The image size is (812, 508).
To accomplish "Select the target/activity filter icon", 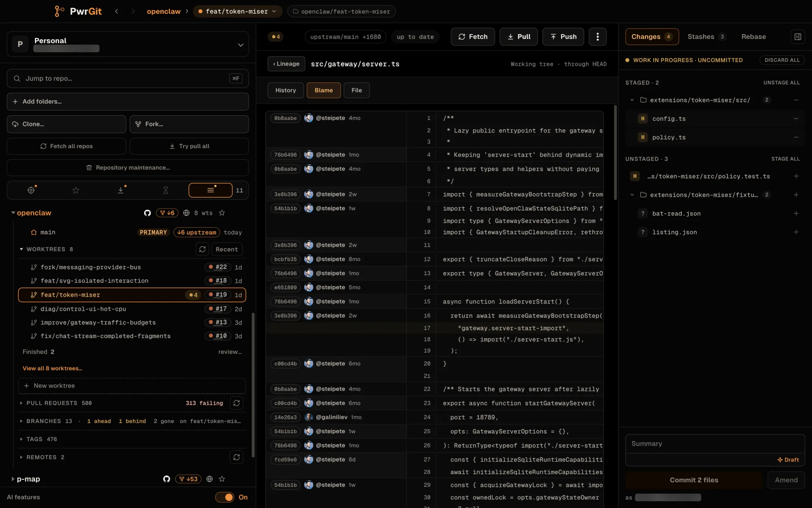I will [31, 190].
